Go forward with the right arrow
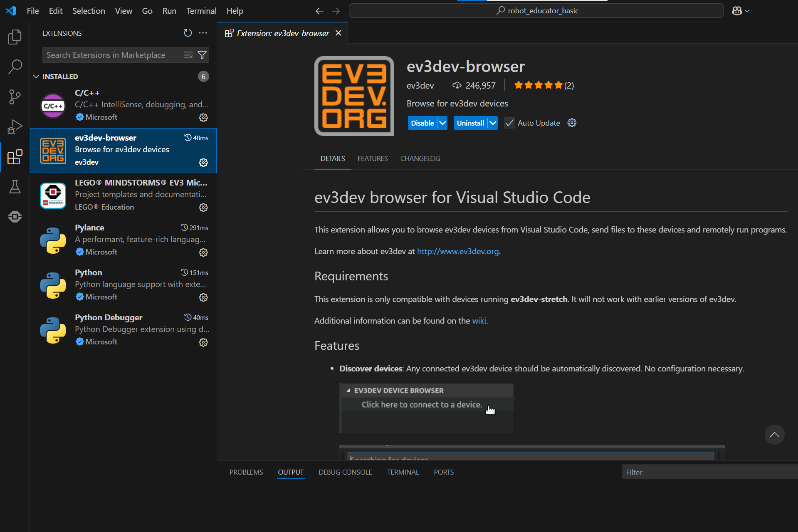The height and width of the screenshot is (532, 798). click(336, 11)
